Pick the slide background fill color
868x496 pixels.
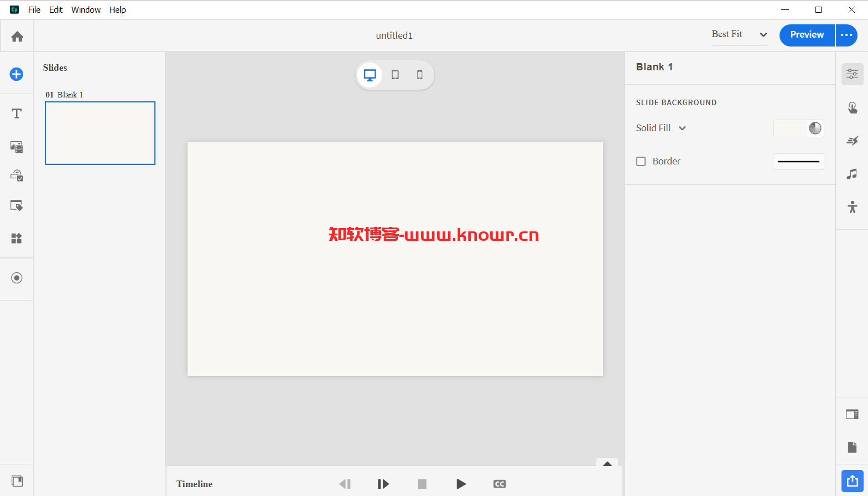pos(798,128)
